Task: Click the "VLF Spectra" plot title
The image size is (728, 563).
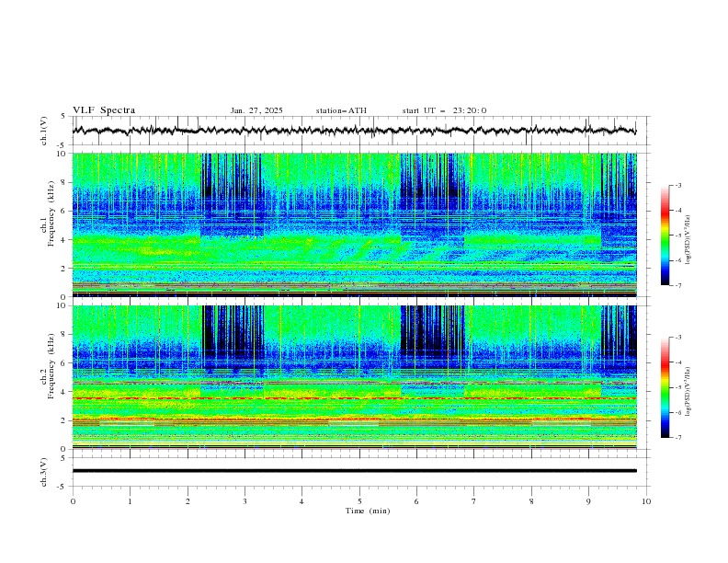Action: (x=104, y=110)
